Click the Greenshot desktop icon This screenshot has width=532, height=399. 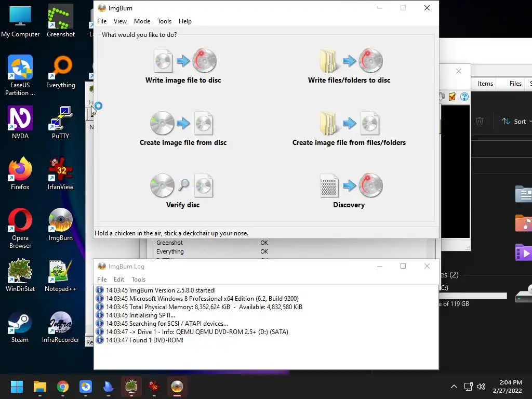click(x=60, y=21)
